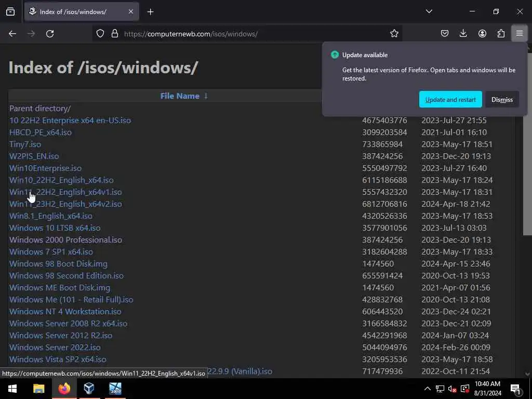Select file size 717479936

click(382, 371)
